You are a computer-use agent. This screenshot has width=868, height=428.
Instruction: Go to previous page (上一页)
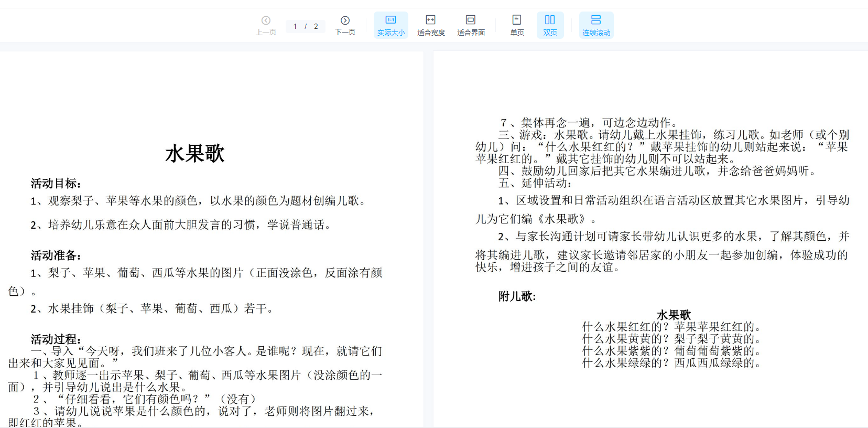coord(266,25)
